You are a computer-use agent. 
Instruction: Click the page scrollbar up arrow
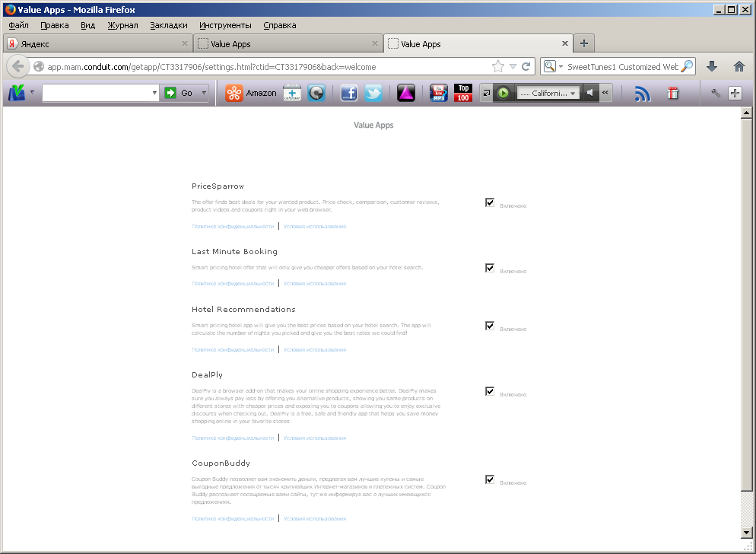click(x=746, y=113)
